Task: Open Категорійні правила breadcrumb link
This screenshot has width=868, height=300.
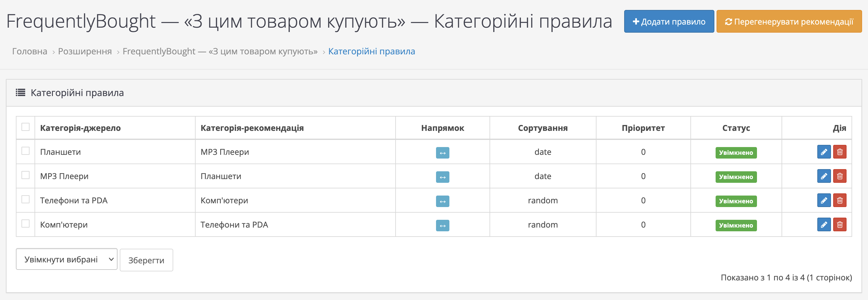Action: coord(372,51)
